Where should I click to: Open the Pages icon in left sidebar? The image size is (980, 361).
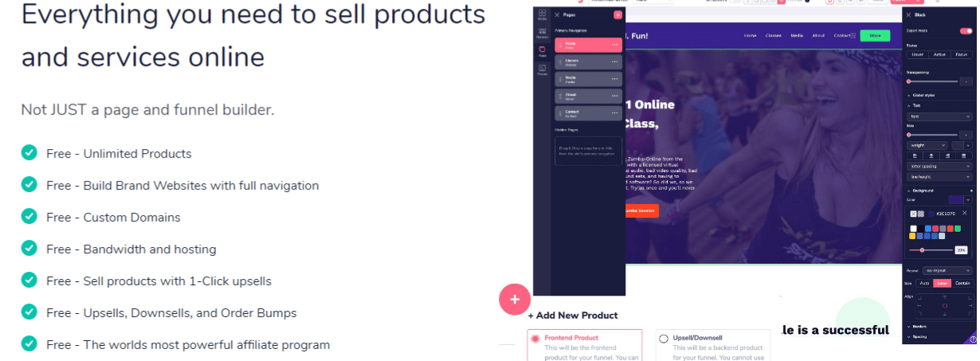point(542,52)
